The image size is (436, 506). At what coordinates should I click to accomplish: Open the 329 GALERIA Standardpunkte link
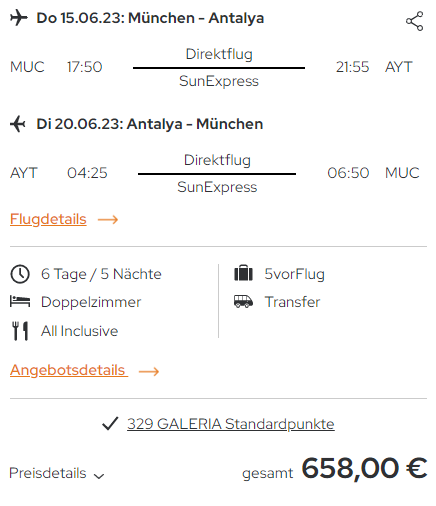click(x=231, y=424)
